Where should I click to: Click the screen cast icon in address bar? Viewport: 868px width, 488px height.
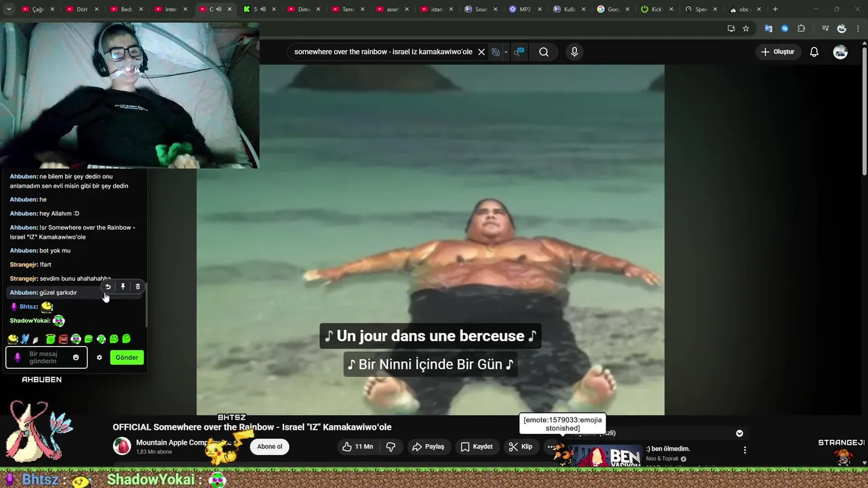[x=731, y=28]
